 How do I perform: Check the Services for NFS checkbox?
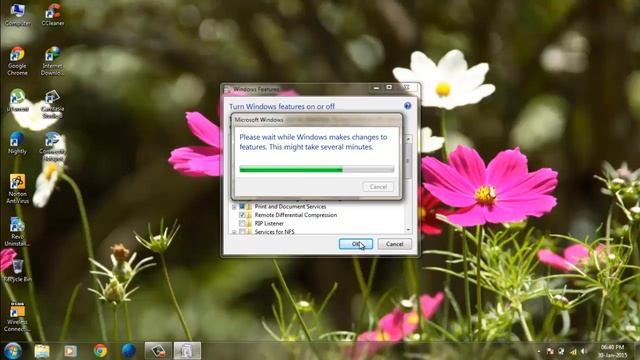click(x=242, y=231)
